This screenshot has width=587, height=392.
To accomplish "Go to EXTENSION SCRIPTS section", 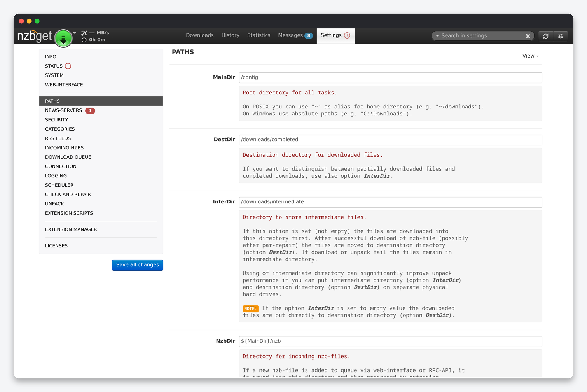I will pos(101,213).
